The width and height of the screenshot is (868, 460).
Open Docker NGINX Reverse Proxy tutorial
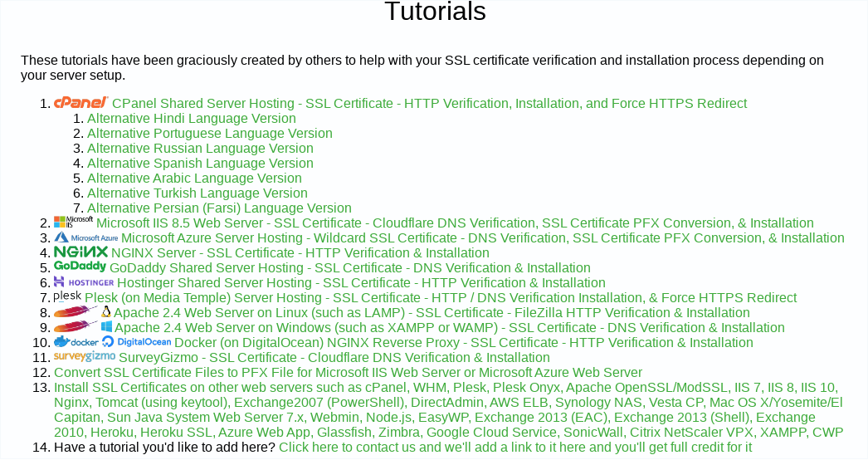coord(463,343)
